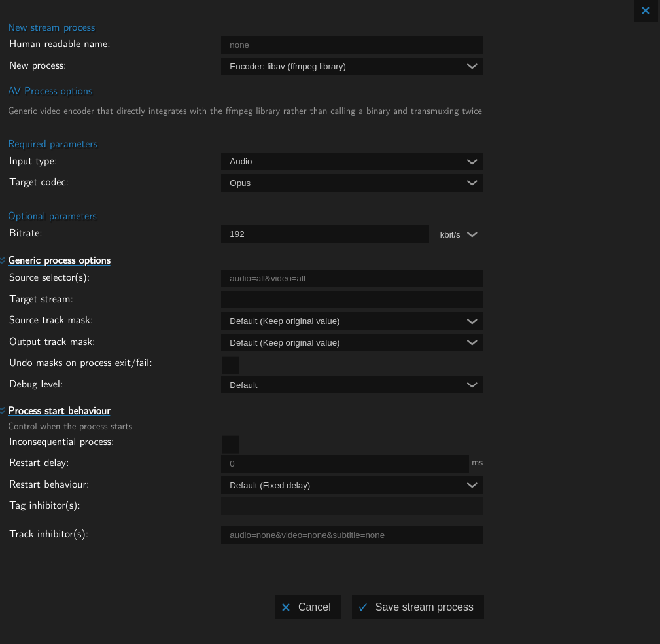Focus the Human readable name field
Screen dimensions: 660x644
coord(351,45)
